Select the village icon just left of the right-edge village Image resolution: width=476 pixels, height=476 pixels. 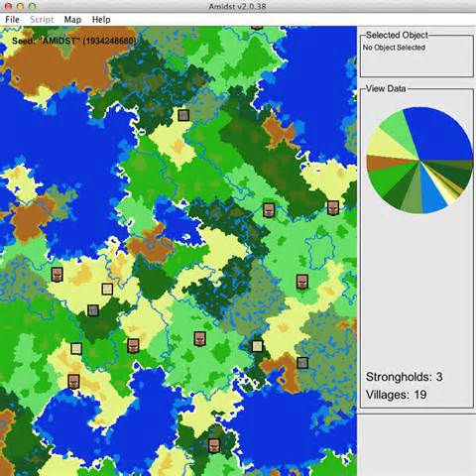[x=269, y=210]
